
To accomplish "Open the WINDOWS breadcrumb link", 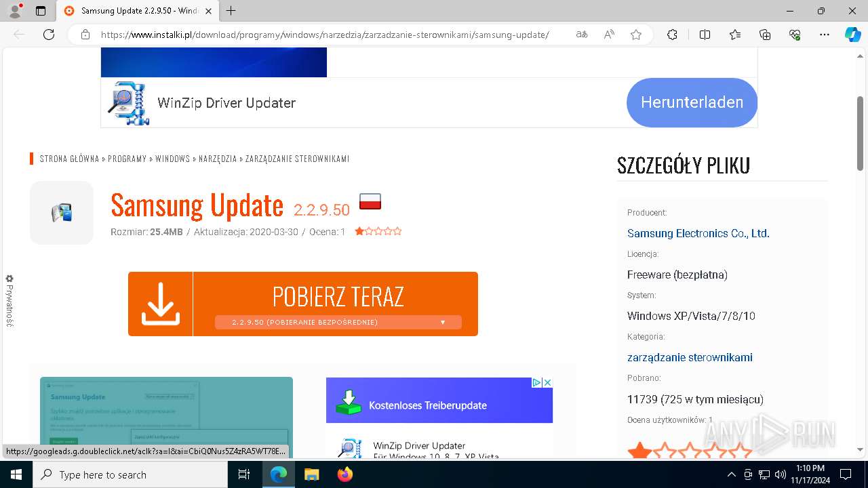I will (x=172, y=159).
